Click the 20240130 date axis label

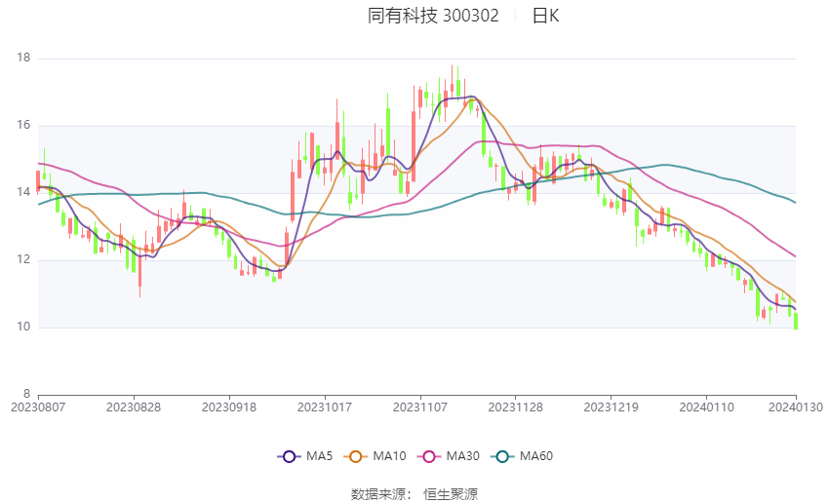796,407
